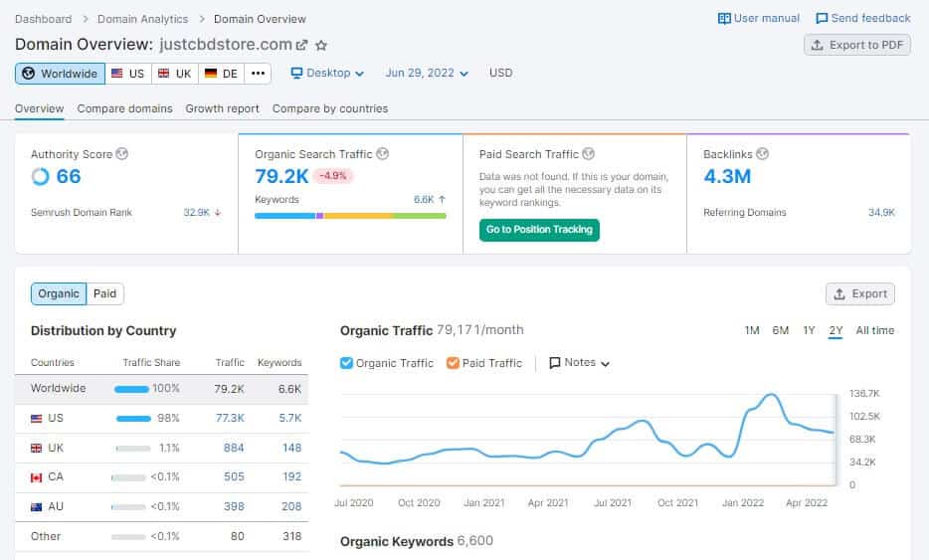Click the organic traffic peak on the chart
This screenshot has height=560, width=929.
[x=771, y=395]
